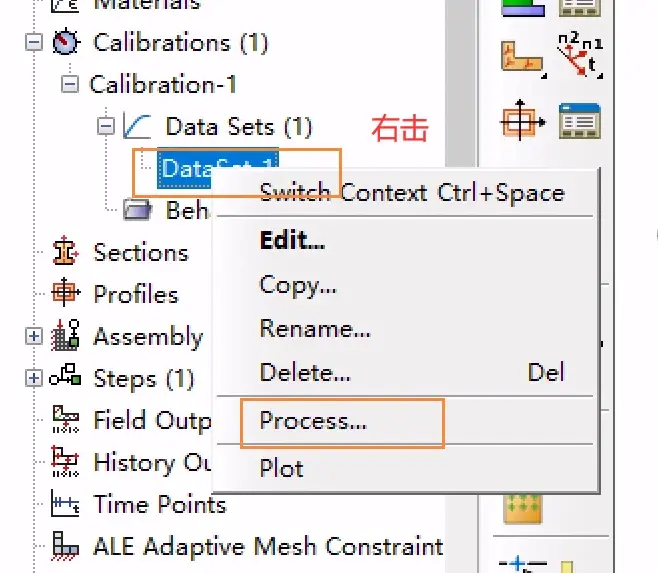Click the model tree vertical scrollbar

[460, 84]
